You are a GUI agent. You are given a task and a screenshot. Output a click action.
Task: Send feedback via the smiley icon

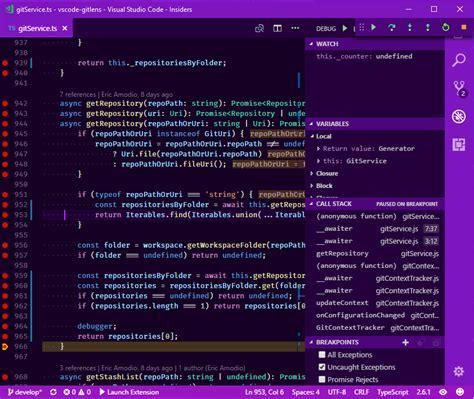pyautogui.click(x=460, y=392)
